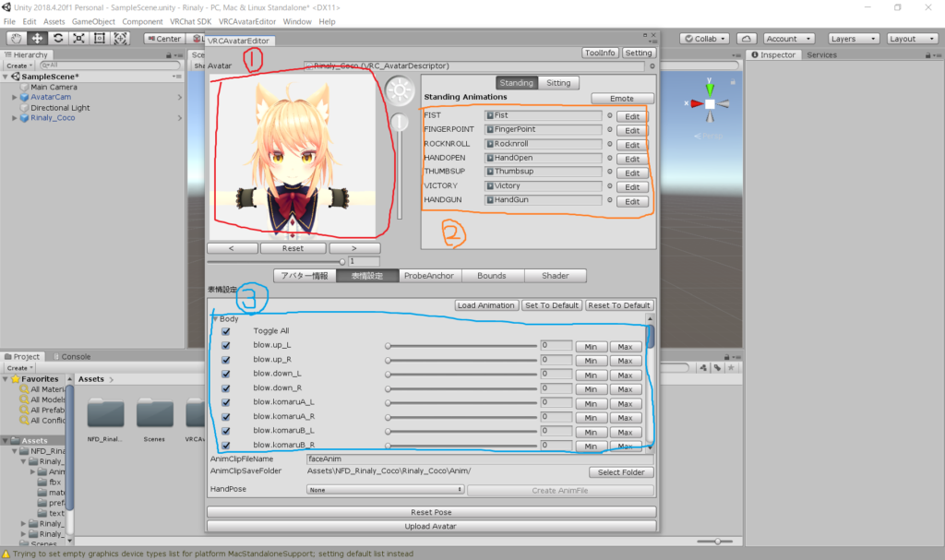945x560 pixels.
Task: Select the Hand tool in toolbar
Action: (17, 38)
